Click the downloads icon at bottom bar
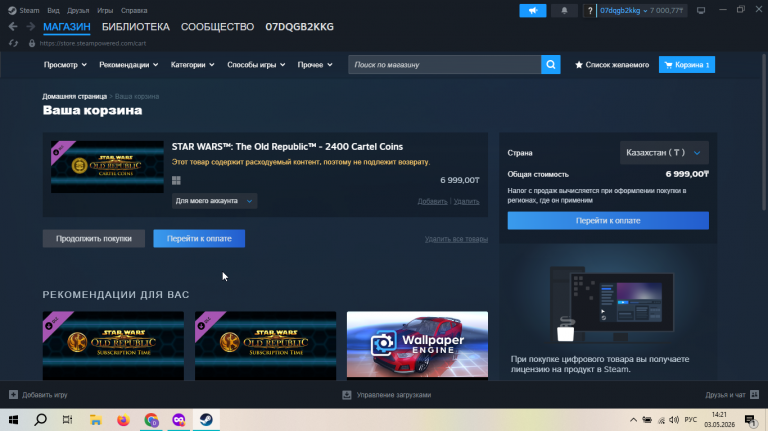 (x=347, y=395)
